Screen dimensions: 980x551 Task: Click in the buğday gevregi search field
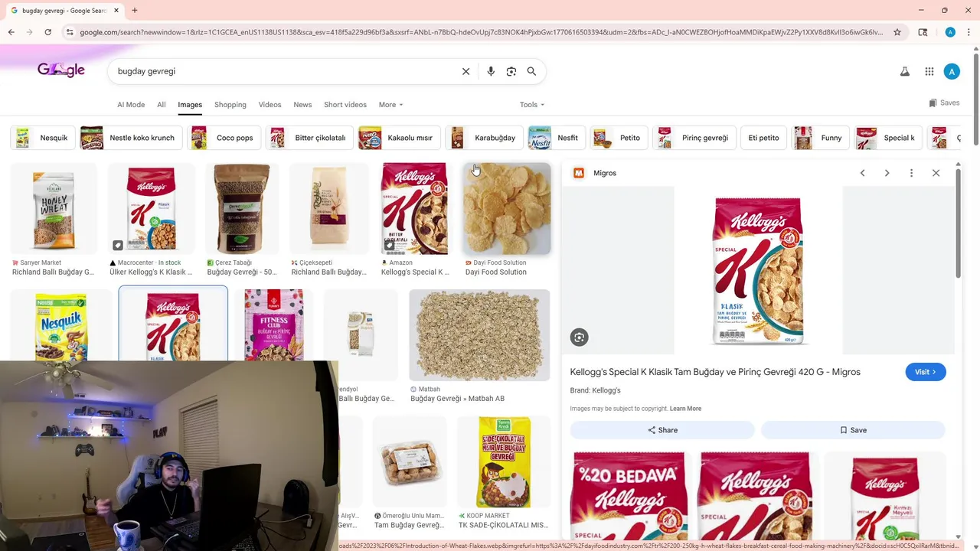click(x=283, y=71)
